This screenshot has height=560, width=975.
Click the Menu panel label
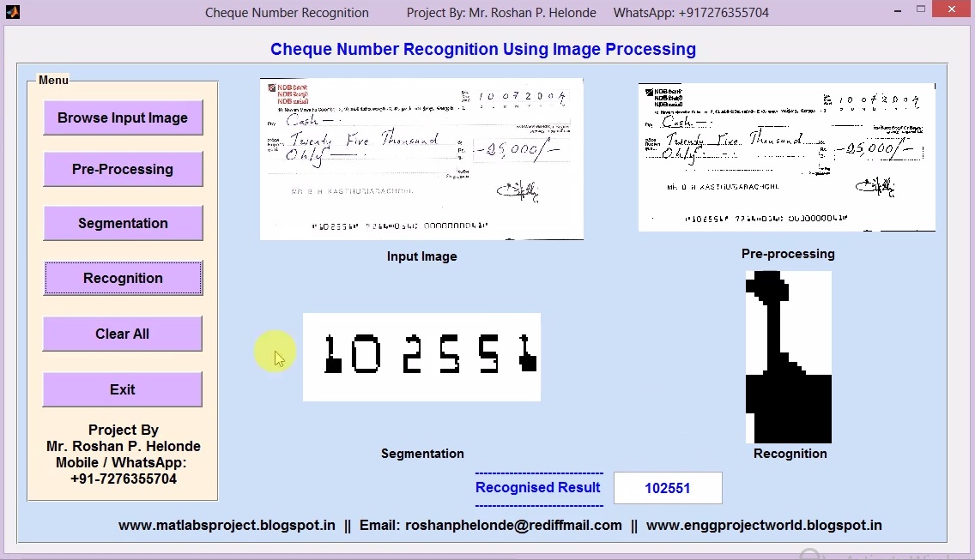52,80
